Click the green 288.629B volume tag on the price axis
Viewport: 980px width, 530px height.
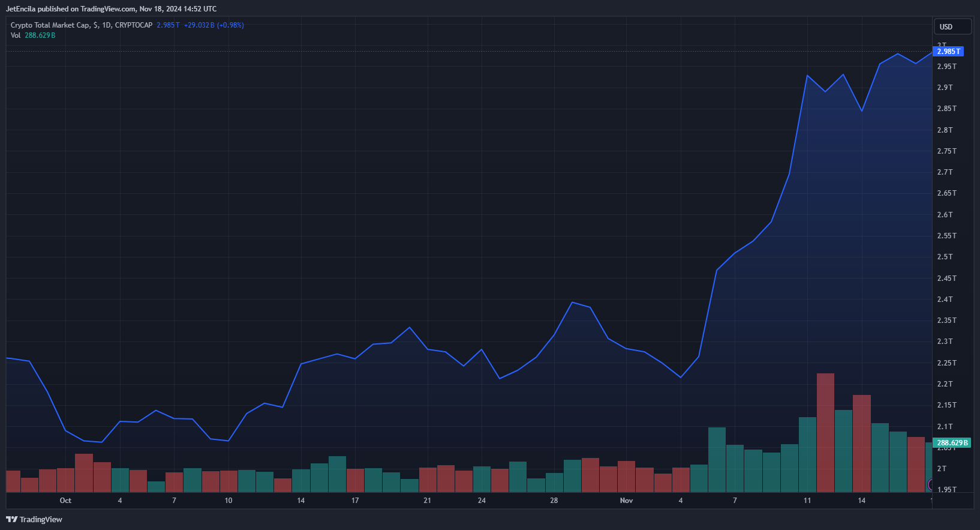click(x=952, y=443)
